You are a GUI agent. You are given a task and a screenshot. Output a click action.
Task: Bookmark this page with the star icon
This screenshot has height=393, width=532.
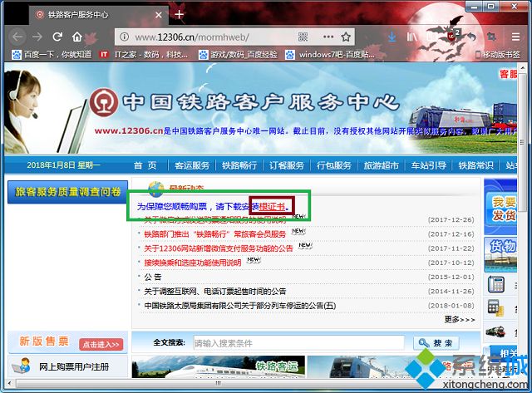[346, 37]
